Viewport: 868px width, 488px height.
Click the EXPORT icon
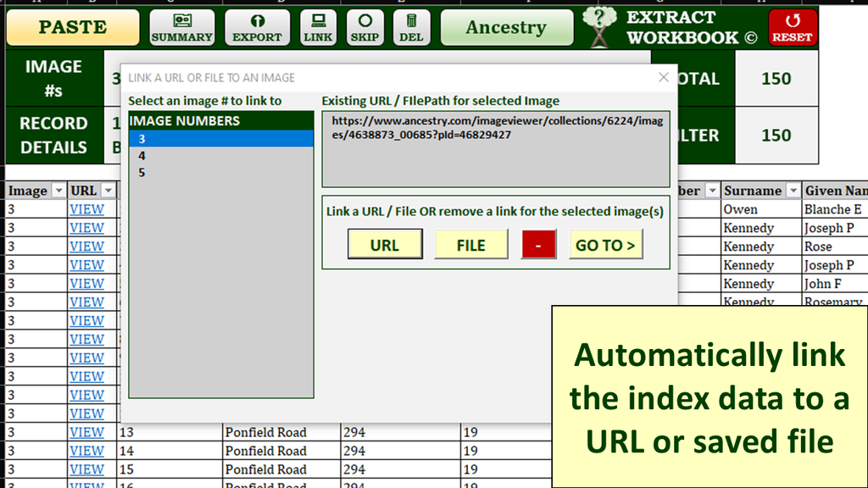tap(257, 27)
